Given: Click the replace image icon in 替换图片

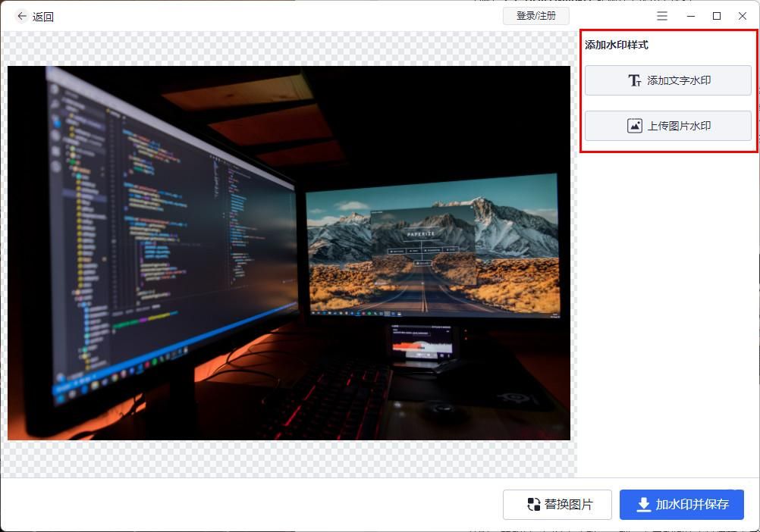Looking at the screenshot, I should pos(532,504).
